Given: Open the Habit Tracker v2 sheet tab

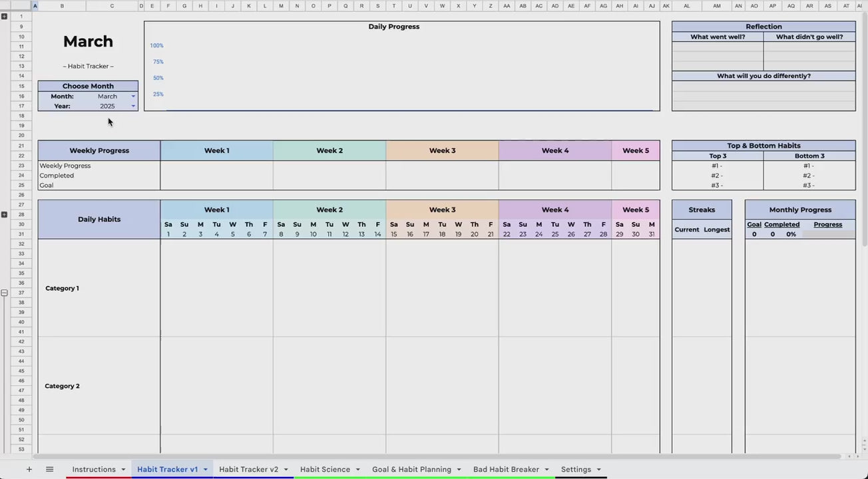Looking at the screenshot, I should (x=248, y=469).
